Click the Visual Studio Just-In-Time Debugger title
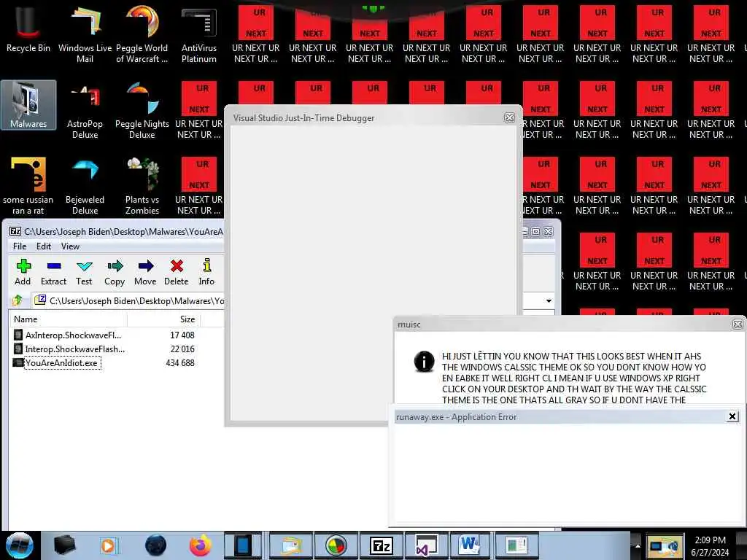This screenshot has height=560, width=747. click(x=304, y=117)
